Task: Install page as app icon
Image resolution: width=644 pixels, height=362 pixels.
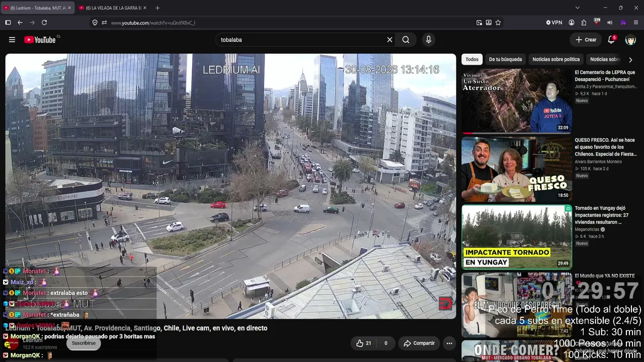Action: (x=489, y=23)
